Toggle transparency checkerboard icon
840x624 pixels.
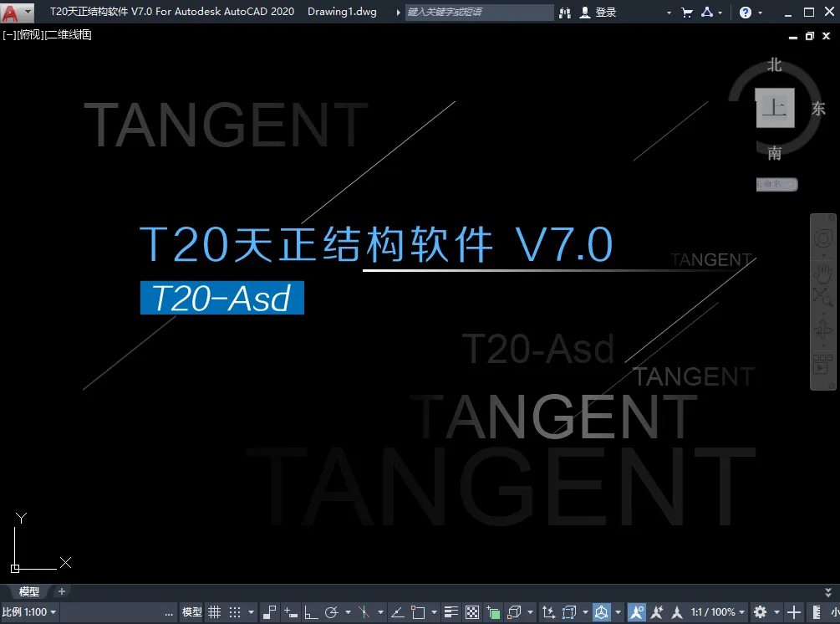click(472, 612)
